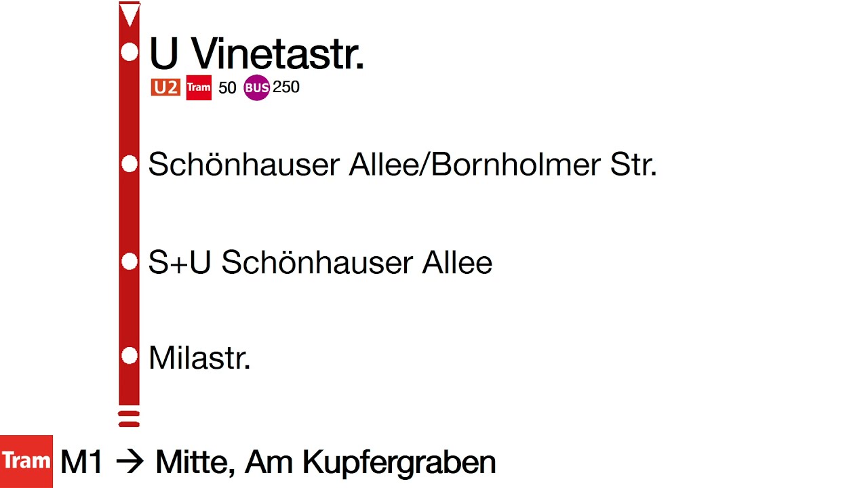This screenshot has width=868, height=488.
Task: Click the line-break bars below Milastr.
Action: click(x=129, y=418)
